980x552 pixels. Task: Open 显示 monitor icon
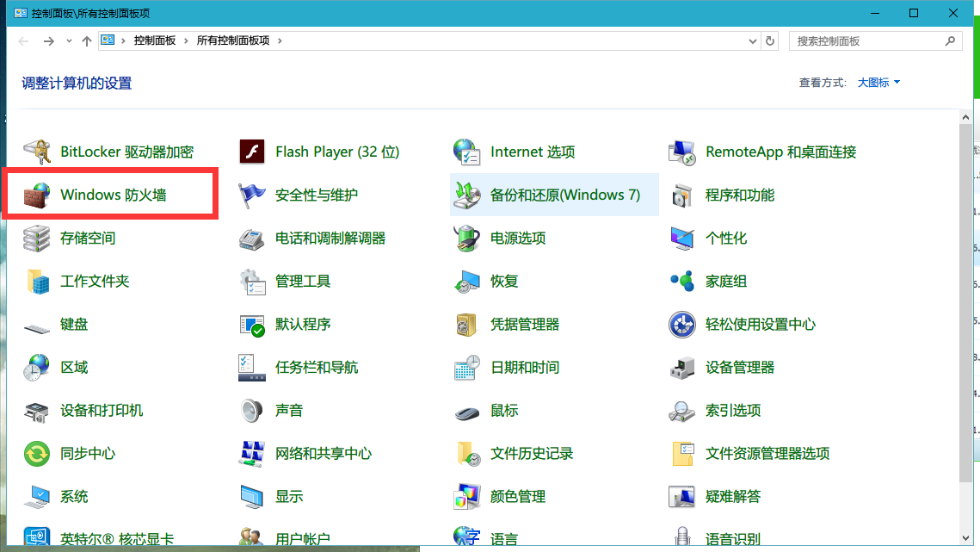(252, 498)
